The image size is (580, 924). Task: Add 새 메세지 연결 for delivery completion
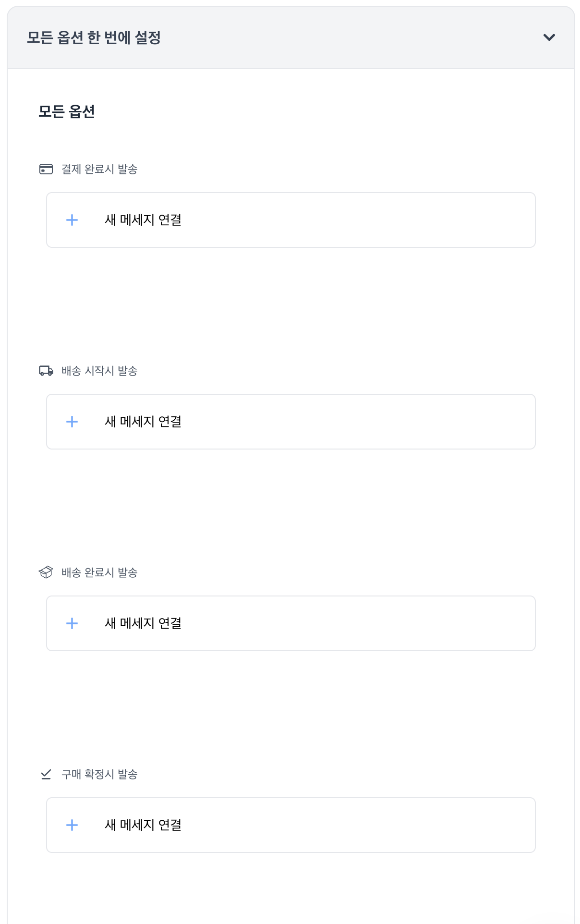[x=290, y=623]
